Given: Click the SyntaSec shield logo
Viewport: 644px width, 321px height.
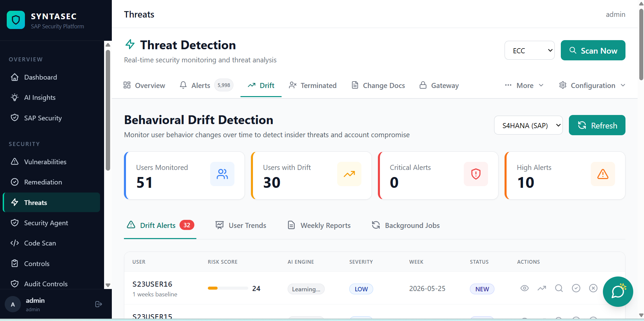Looking at the screenshot, I should [16, 20].
